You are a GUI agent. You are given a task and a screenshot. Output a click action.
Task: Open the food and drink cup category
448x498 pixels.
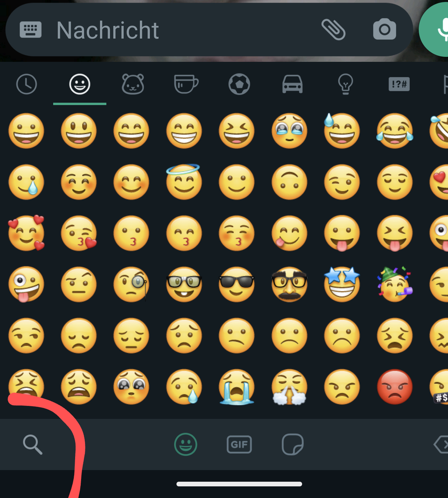click(186, 84)
